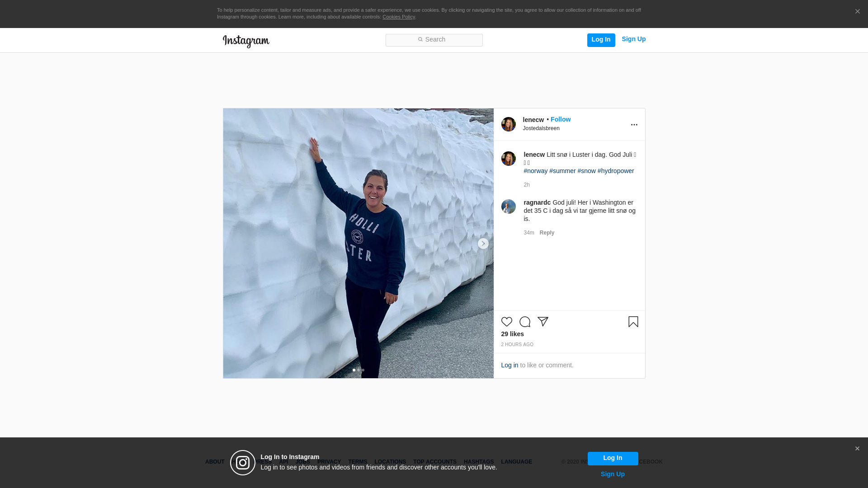Open the #hydropower hashtag
Viewport: 868px width, 488px height.
tap(615, 171)
